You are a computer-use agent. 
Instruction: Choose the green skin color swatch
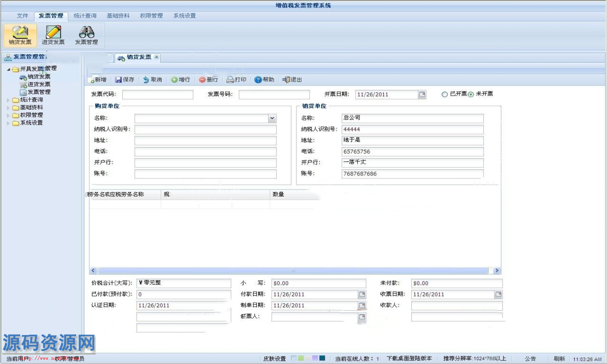pyautogui.click(x=301, y=358)
